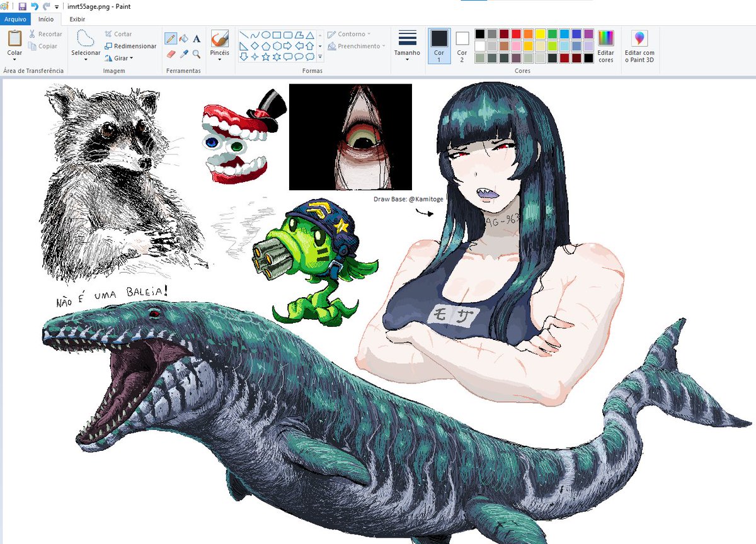Select the Color picker (conta-gotas) tool

click(x=184, y=53)
